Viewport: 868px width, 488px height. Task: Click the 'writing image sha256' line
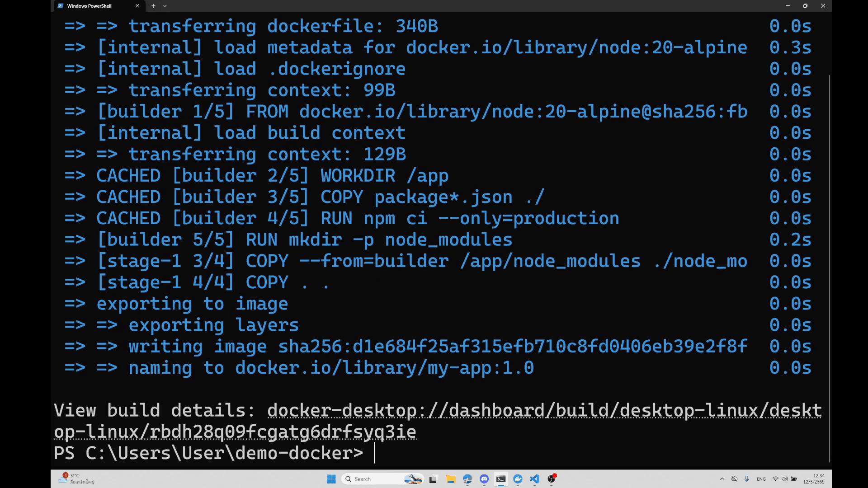click(406, 347)
